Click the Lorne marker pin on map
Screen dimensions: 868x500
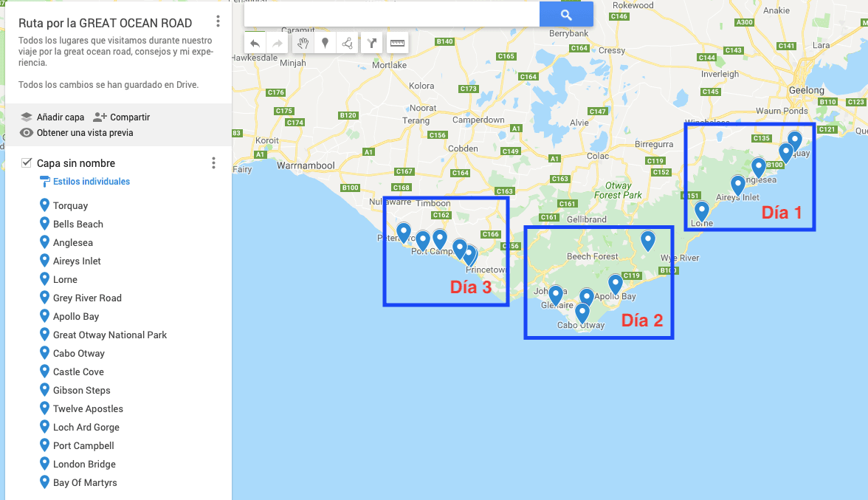tap(702, 210)
